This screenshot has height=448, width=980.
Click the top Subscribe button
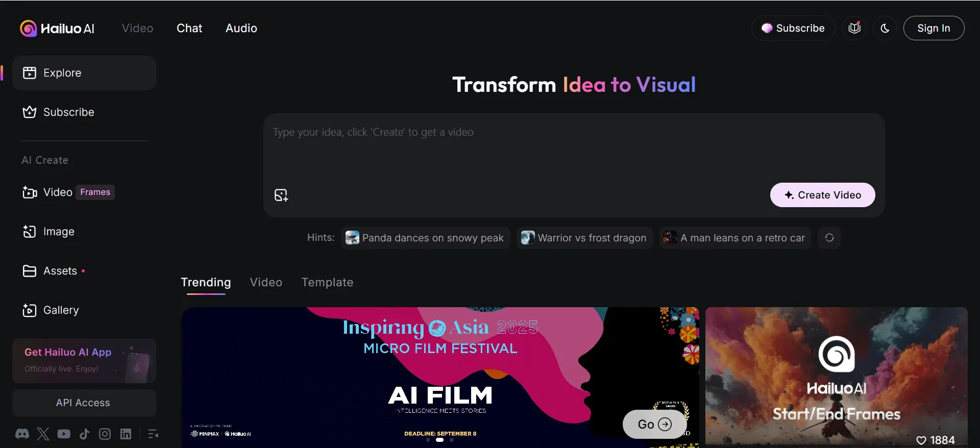[793, 28]
